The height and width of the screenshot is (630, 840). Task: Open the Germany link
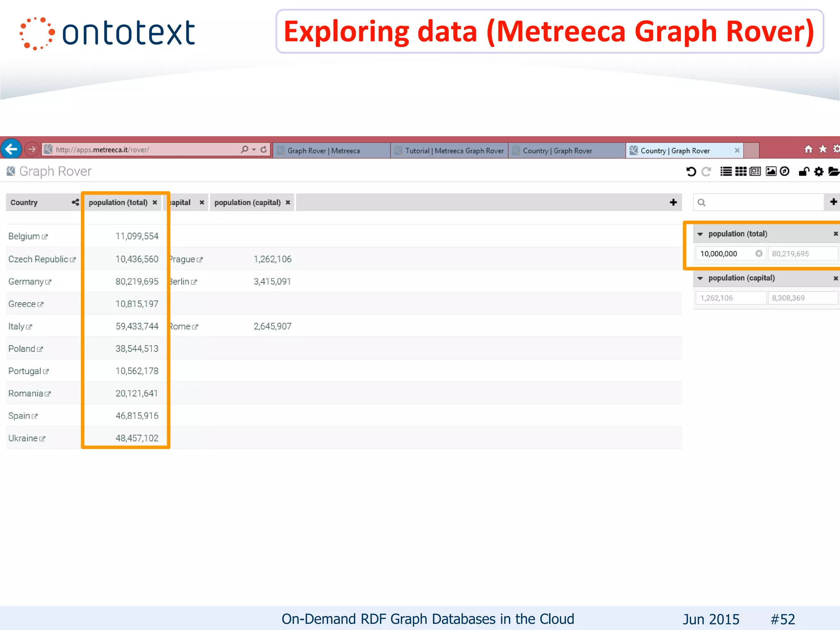[30, 282]
